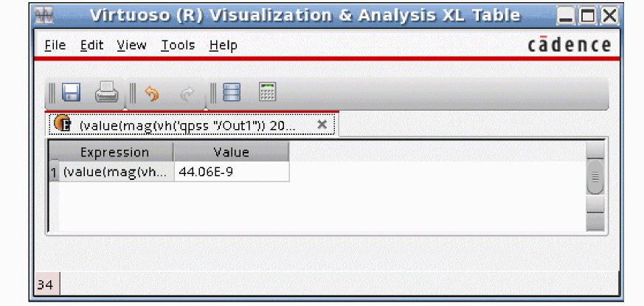Click the Redo arrow icon
Screen dimensions: 644x306
coord(187,94)
